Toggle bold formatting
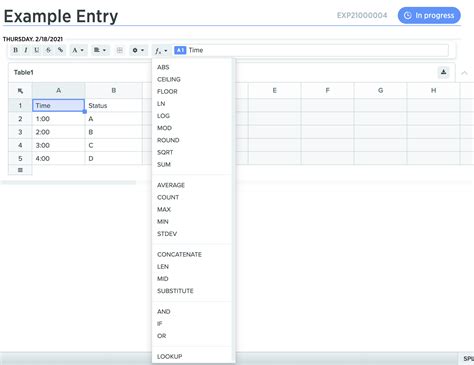The image size is (474, 365). coord(15,50)
